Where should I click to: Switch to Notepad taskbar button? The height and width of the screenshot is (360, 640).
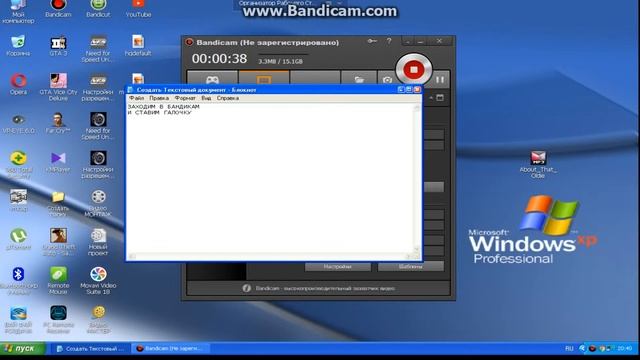[x=90, y=349]
